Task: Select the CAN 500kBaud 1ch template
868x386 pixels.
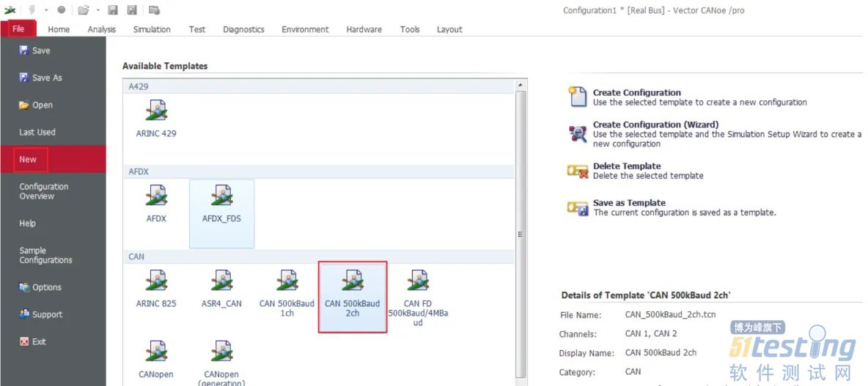Action: [287, 294]
